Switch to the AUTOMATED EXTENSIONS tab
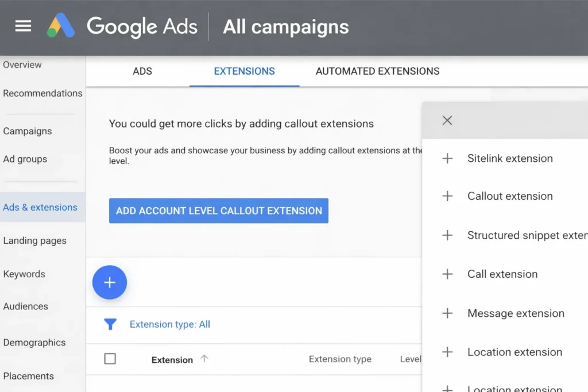This screenshot has width=588, height=392. coord(377,71)
